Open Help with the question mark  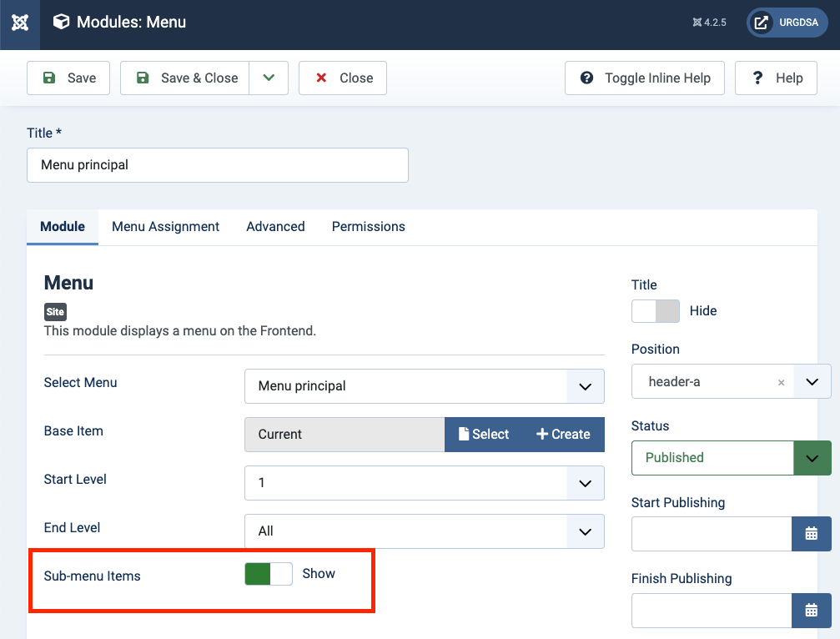776,78
